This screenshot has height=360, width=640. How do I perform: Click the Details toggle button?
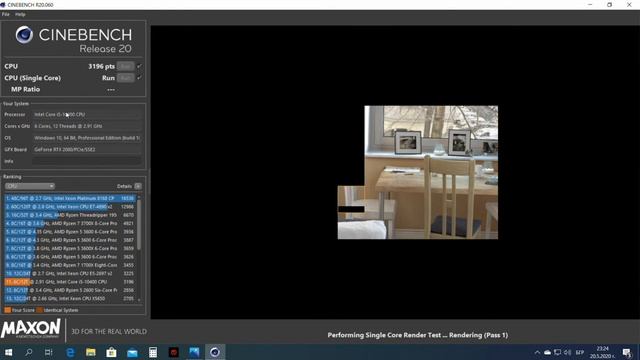click(138, 186)
